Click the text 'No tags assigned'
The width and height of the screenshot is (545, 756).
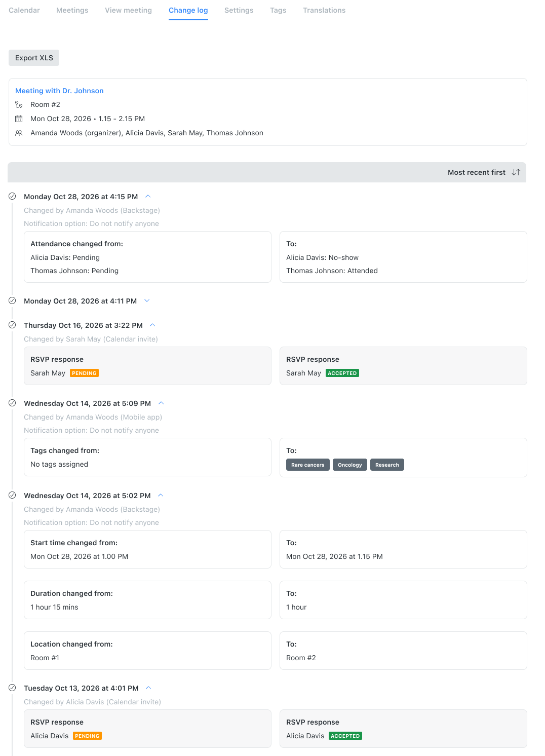(59, 464)
